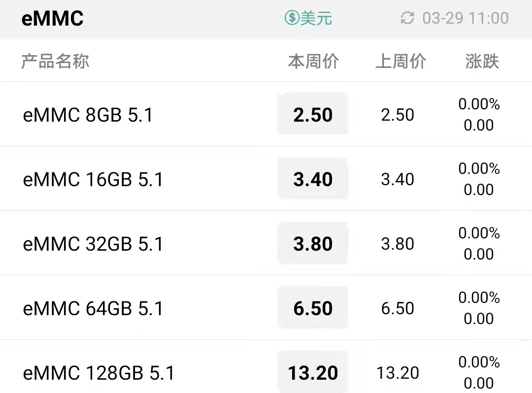
Task: Sort by 产品名称 column header
Action: tap(55, 62)
